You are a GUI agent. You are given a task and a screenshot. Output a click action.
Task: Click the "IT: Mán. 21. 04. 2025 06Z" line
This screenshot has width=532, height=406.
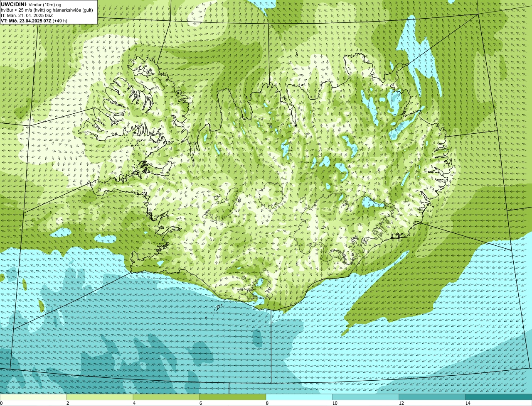coord(27,15)
